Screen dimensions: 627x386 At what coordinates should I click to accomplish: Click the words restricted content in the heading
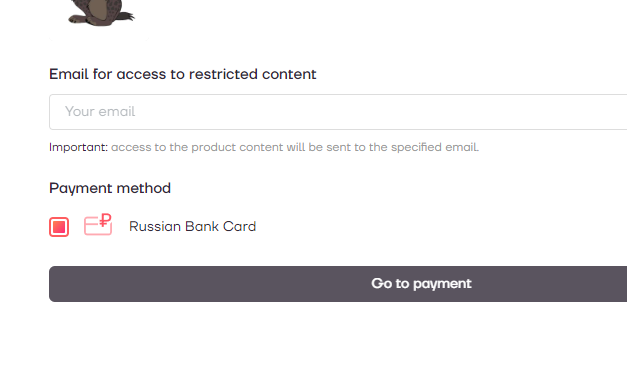click(253, 74)
